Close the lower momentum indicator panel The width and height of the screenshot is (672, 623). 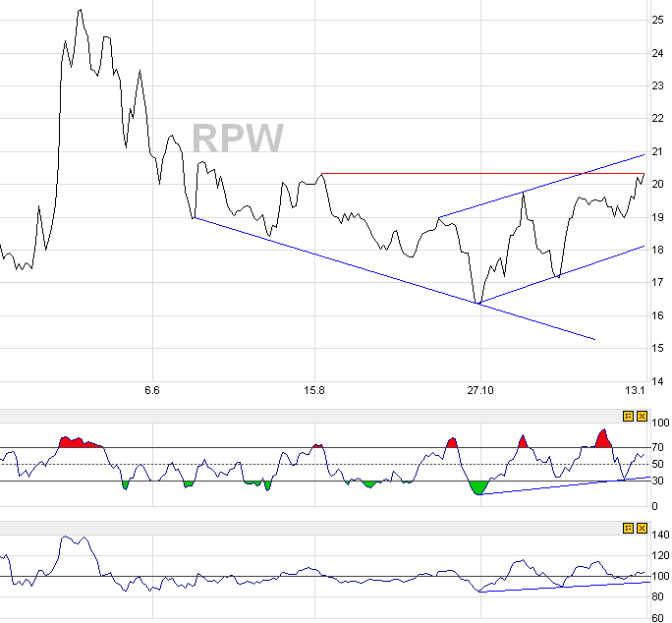[x=642, y=528]
